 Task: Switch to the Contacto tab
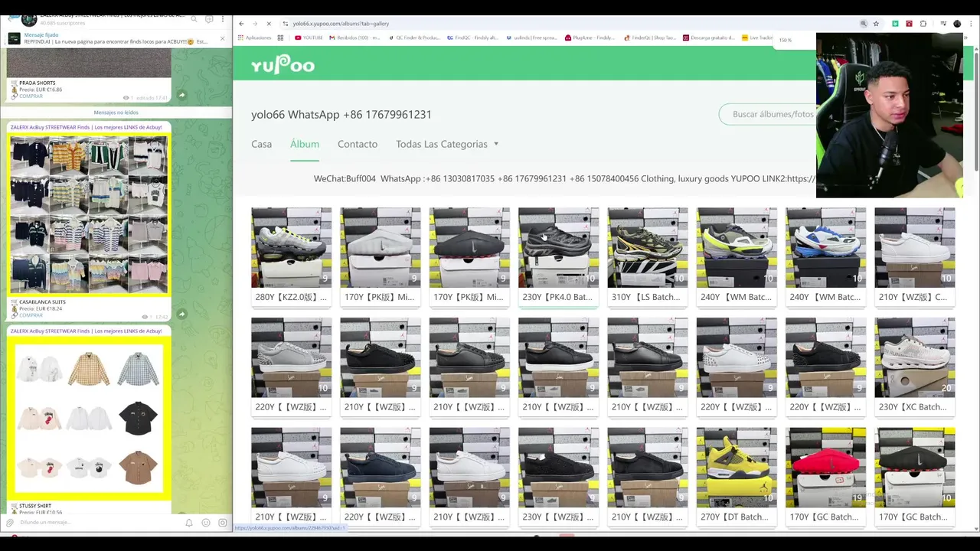tap(358, 144)
